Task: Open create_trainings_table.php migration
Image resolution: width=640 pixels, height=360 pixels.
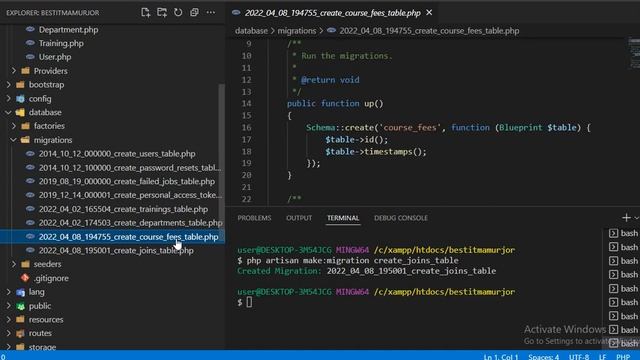Action: pyautogui.click(x=123, y=209)
